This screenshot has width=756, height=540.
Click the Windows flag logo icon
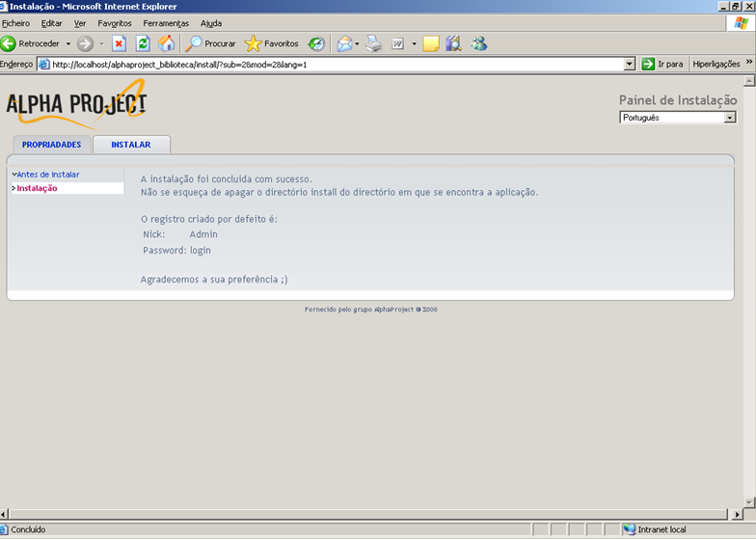741,23
